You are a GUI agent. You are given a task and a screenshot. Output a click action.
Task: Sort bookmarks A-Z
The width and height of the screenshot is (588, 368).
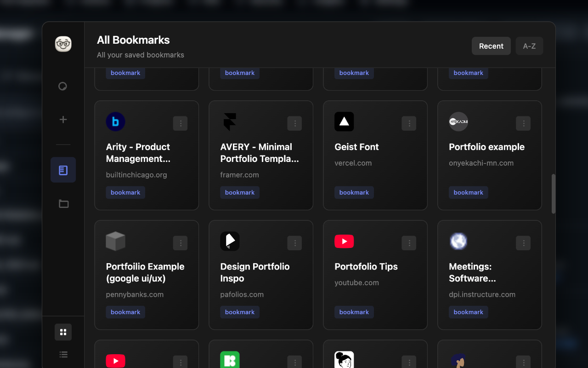pos(529,46)
